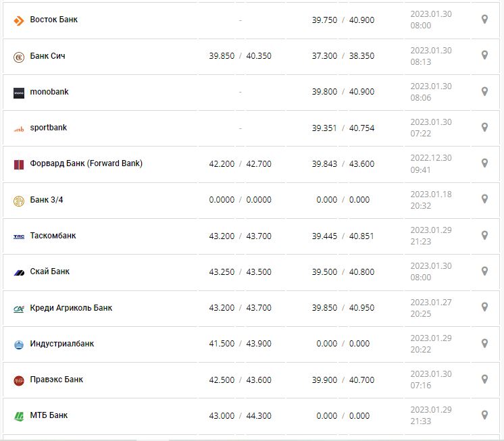The width and height of the screenshot is (504, 441).
Task: Click the Банк 3/4 name
Action: tap(47, 200)
